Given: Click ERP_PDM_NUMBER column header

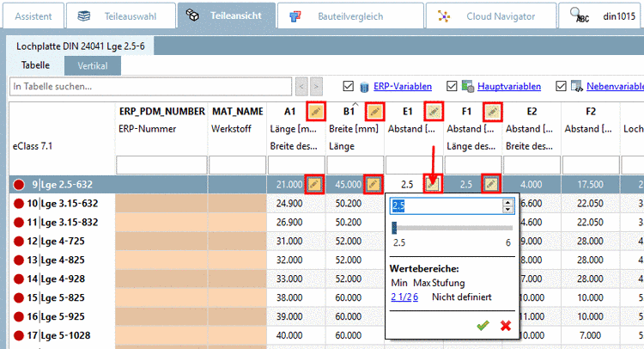Looking at the screenshot, I should [161, 112].
